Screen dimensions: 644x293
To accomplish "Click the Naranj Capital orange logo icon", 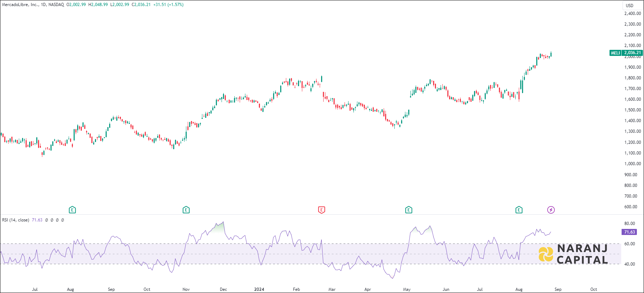I will coord(546,254).
